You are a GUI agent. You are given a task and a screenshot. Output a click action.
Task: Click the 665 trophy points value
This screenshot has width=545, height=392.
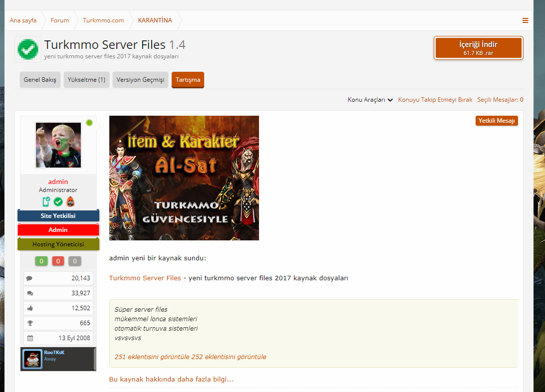click(85, 323)
